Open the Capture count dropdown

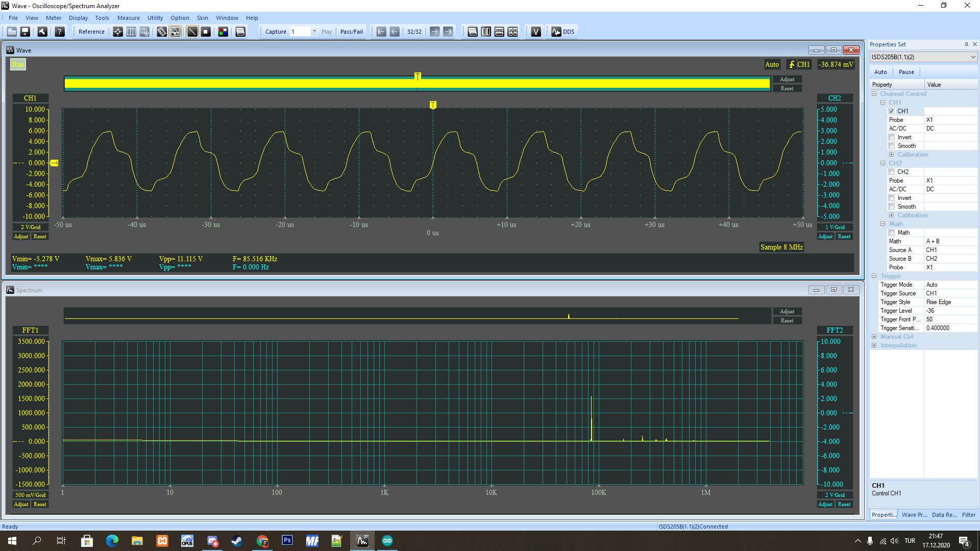coord(314,32)
